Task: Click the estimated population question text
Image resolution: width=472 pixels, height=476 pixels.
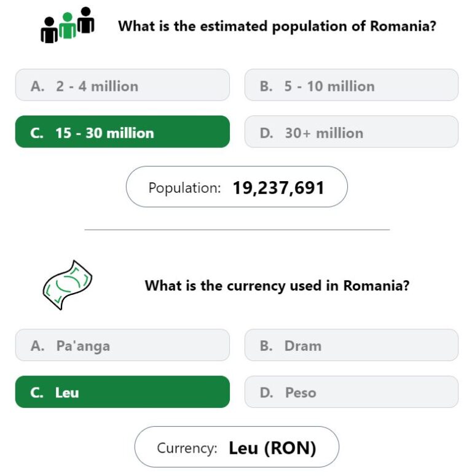Action: click(277, 26)
